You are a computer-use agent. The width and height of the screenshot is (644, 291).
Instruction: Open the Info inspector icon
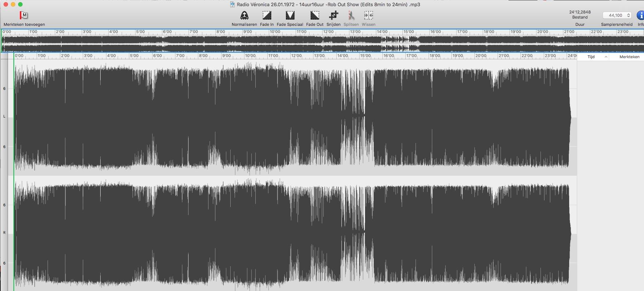coord(640,15)
